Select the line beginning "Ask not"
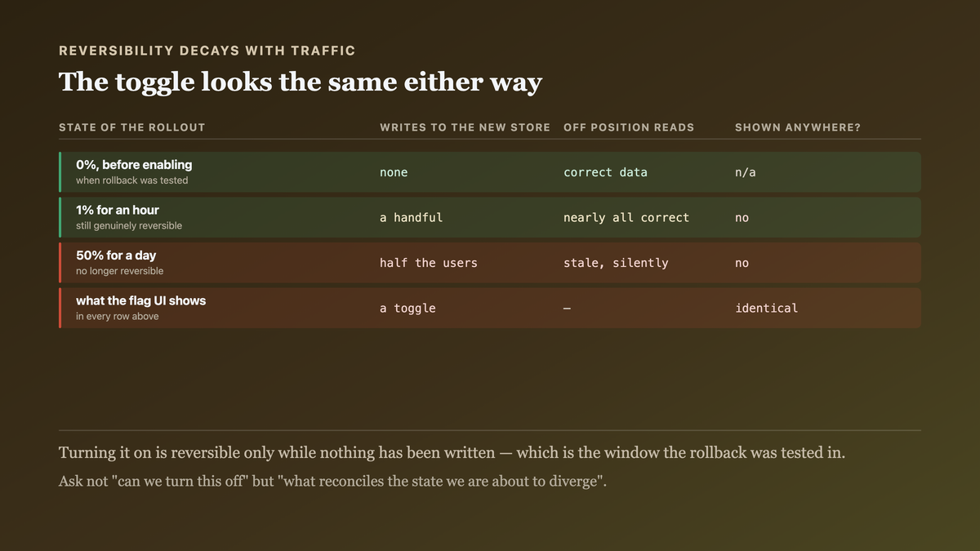 click(332, 482)
